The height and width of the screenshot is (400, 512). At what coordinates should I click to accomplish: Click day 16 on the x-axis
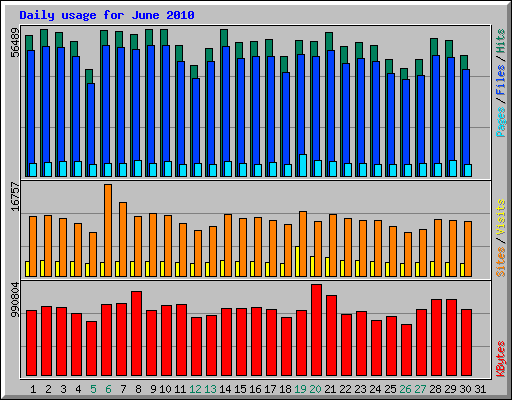pos(255,389)
